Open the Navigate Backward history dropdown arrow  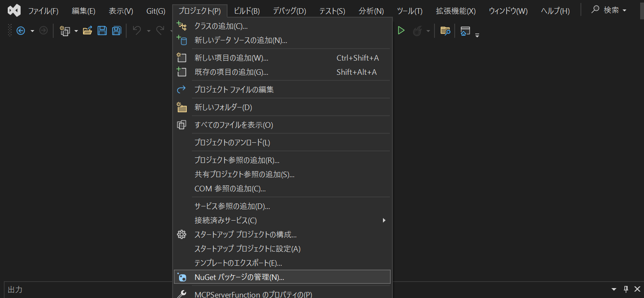[x=32, y=31]
